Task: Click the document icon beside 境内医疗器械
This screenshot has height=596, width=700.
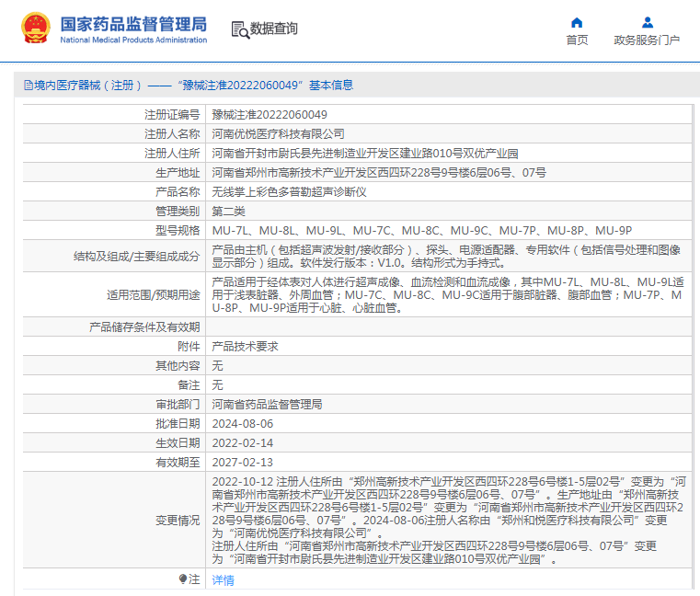Action: tap(28, 86)
